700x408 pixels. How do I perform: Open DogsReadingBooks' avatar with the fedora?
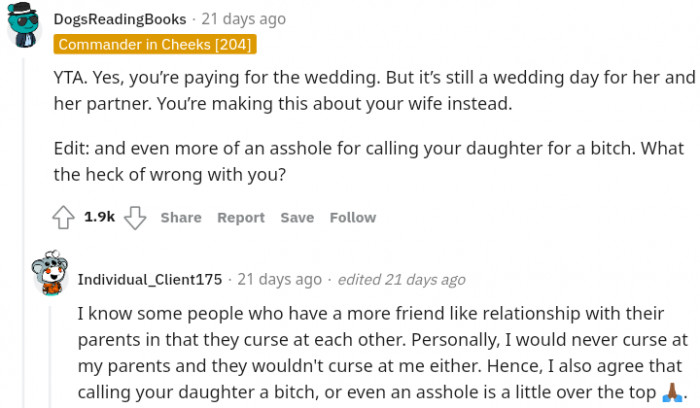point(25,26)
